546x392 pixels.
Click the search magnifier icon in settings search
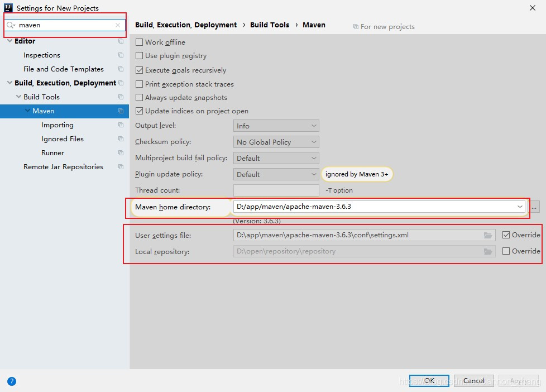(11, 25)
